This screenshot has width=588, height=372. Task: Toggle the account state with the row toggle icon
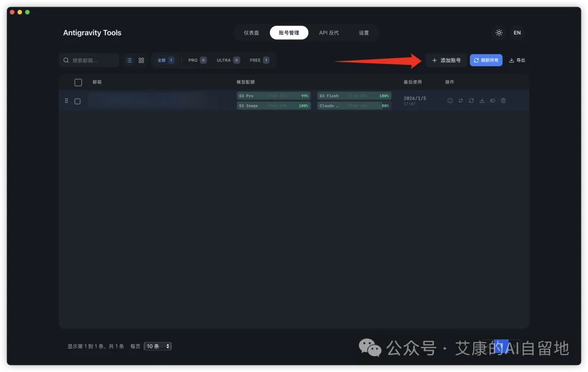pyautogui.click(x=492, y=101)
